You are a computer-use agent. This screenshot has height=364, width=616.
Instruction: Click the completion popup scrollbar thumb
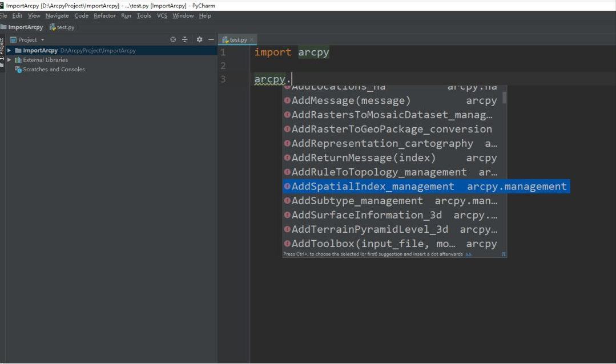[505, 98]
